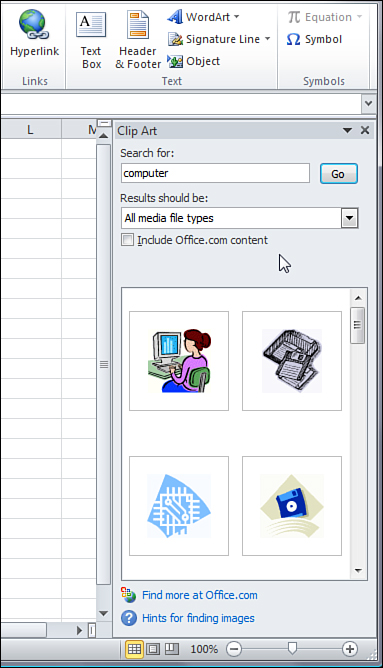383x668 pixels.
Task: Add a Signature Line
Action: pyautogui.click(x=214, y=39)
